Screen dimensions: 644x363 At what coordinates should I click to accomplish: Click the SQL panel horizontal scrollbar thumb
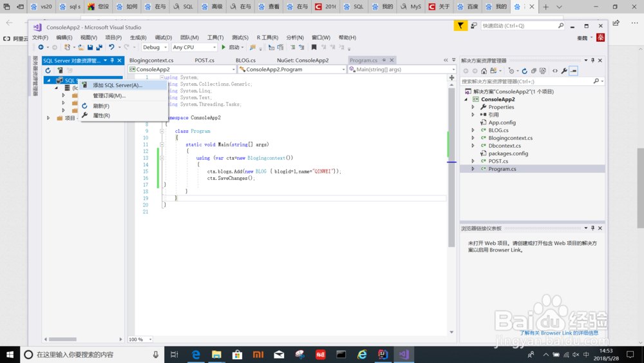(x=63, y=339)
